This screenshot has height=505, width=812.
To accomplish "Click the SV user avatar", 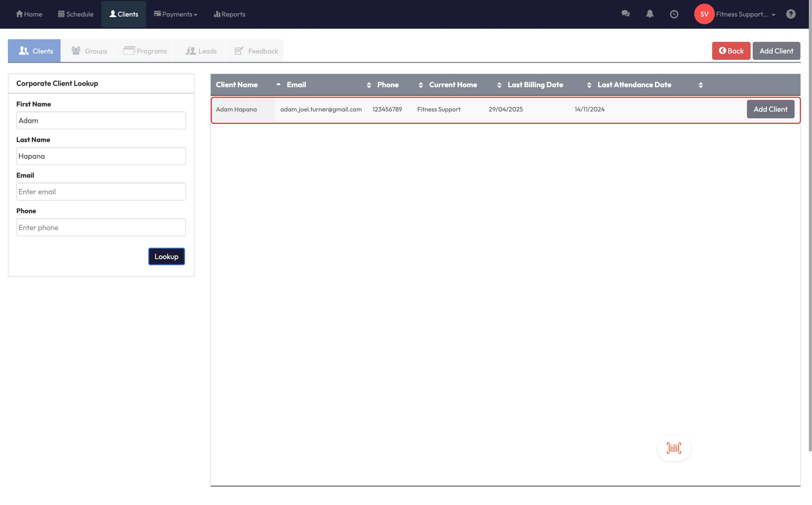I will click(x=704, y=14).
